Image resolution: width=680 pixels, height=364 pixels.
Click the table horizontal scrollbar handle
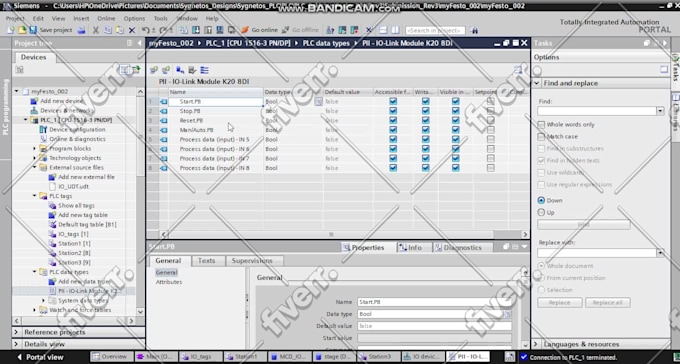point(331,234)
